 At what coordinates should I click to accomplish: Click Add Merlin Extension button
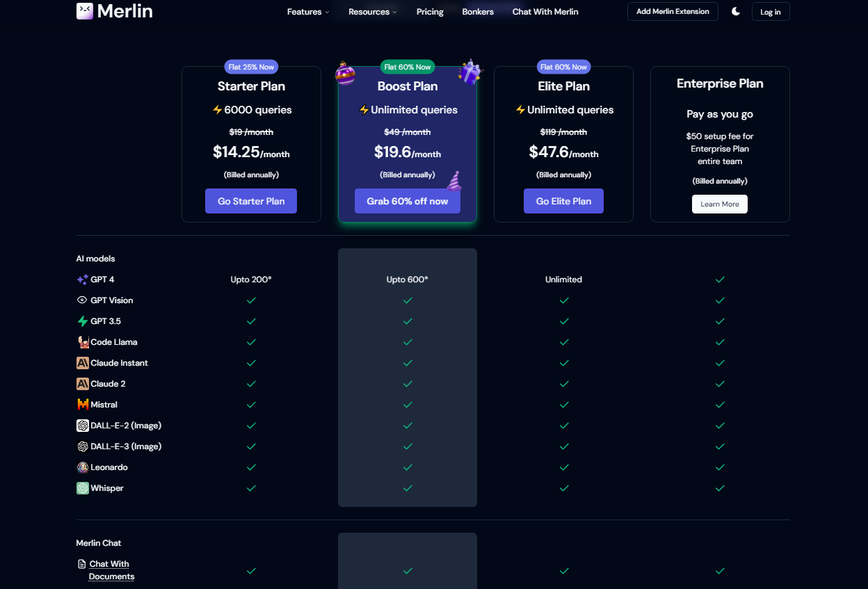click(673, 12)
